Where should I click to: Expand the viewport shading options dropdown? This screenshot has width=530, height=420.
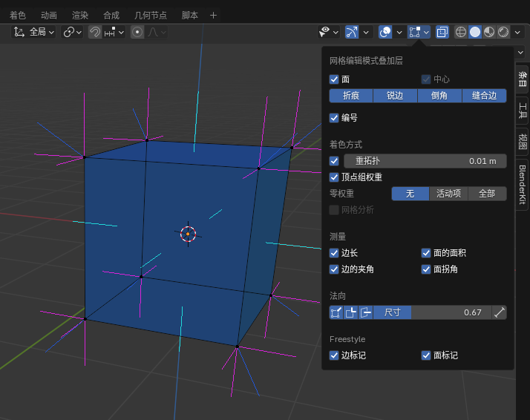pyautogui.click(x=517, y=32)
